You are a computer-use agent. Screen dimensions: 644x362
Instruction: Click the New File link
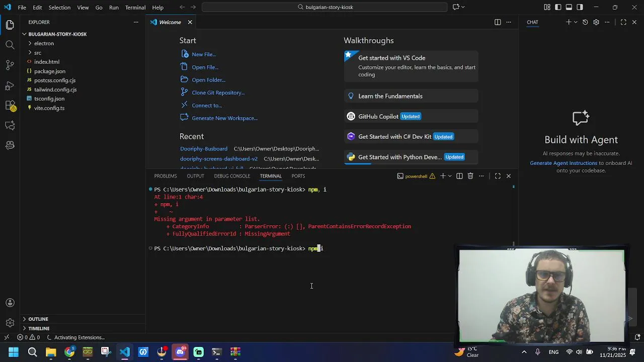click(204, 54)
